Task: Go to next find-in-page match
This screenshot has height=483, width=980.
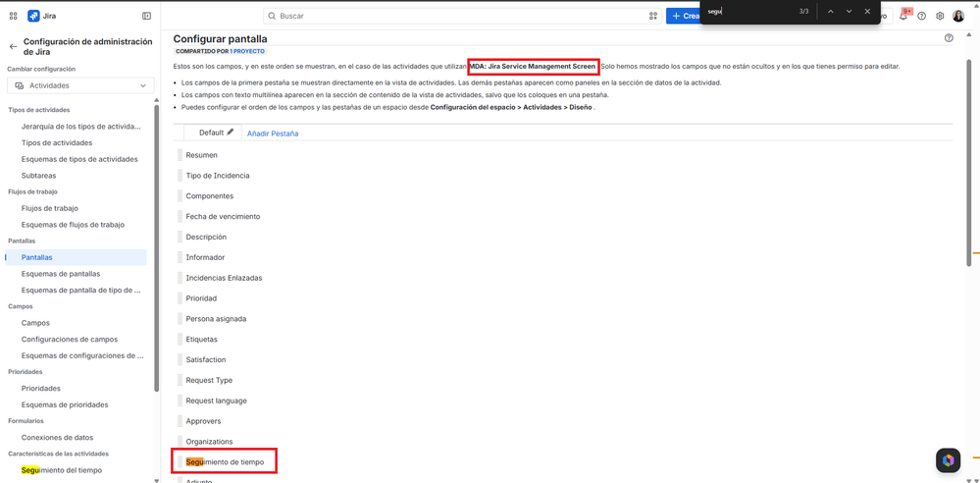Action: click(849, 11)
